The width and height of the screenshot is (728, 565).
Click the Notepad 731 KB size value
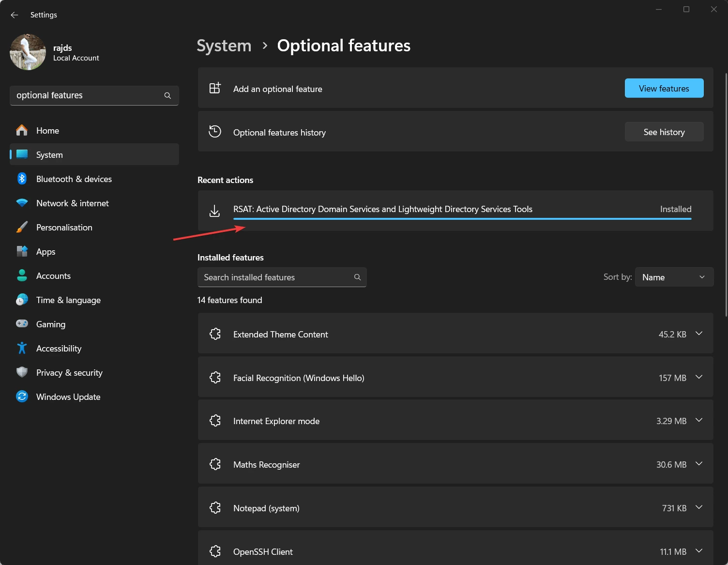pos(674,508)
